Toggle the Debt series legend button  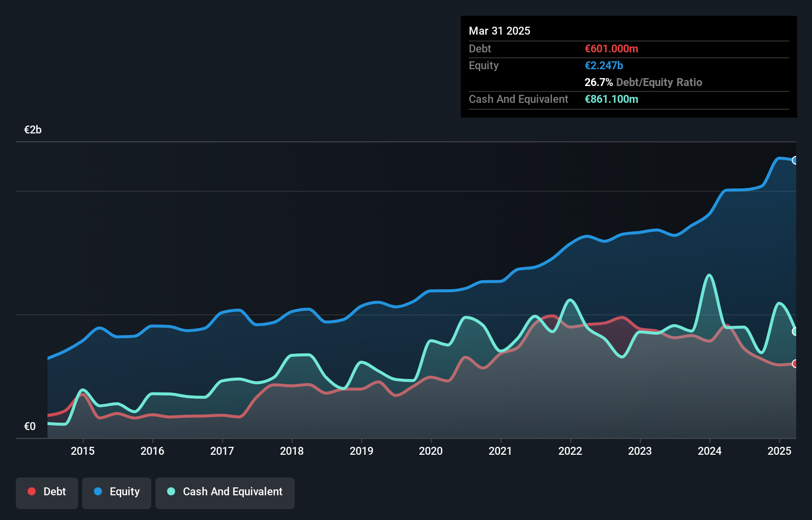(x=47, y=493)
